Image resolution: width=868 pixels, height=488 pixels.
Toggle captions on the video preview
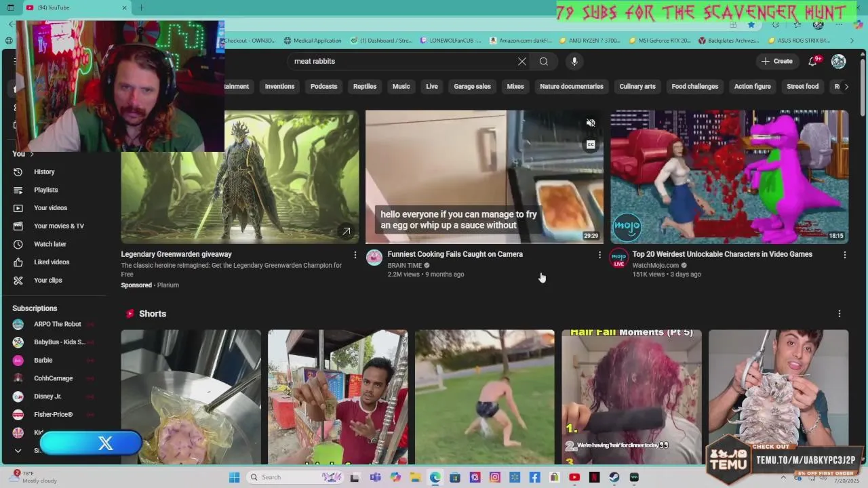coord(591,144)
